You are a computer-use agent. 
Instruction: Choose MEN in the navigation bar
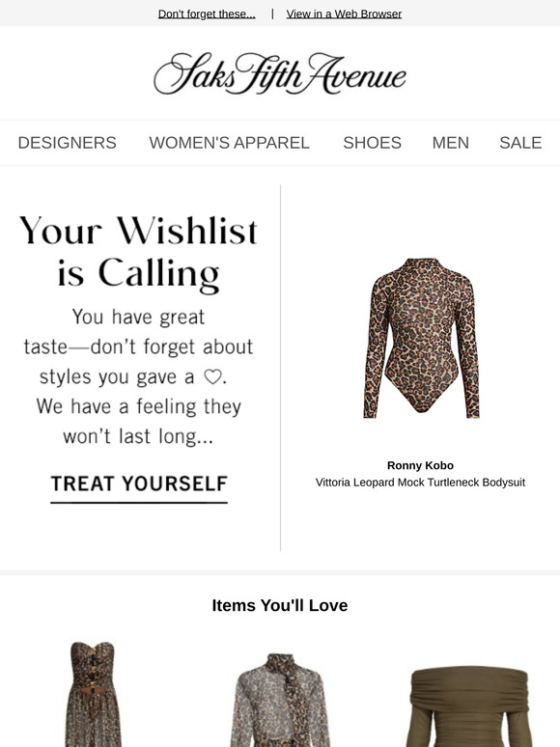[450, 143]
